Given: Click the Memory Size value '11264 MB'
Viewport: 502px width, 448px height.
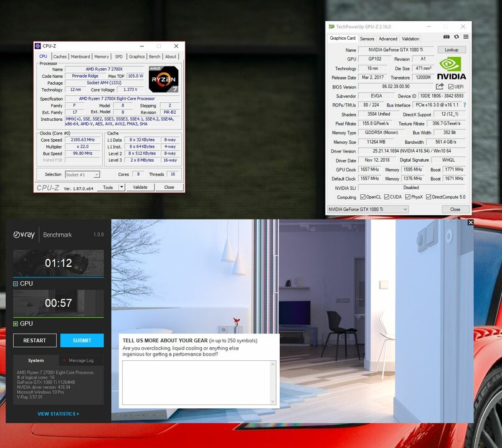Looking at the screenshot, I should (x=376, y=142).
